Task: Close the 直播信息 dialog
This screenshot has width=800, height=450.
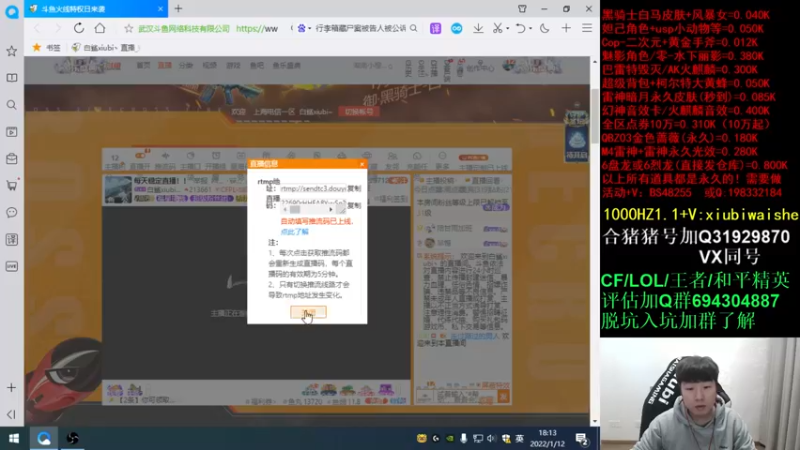Action: pyautogui.click(x=362, y=164)
